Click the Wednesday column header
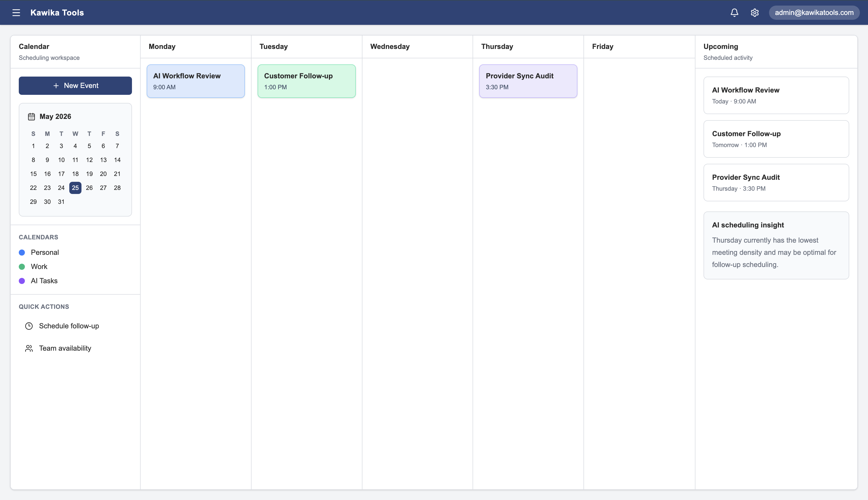Viewport: 868px width, 500px height. point(390,46)
